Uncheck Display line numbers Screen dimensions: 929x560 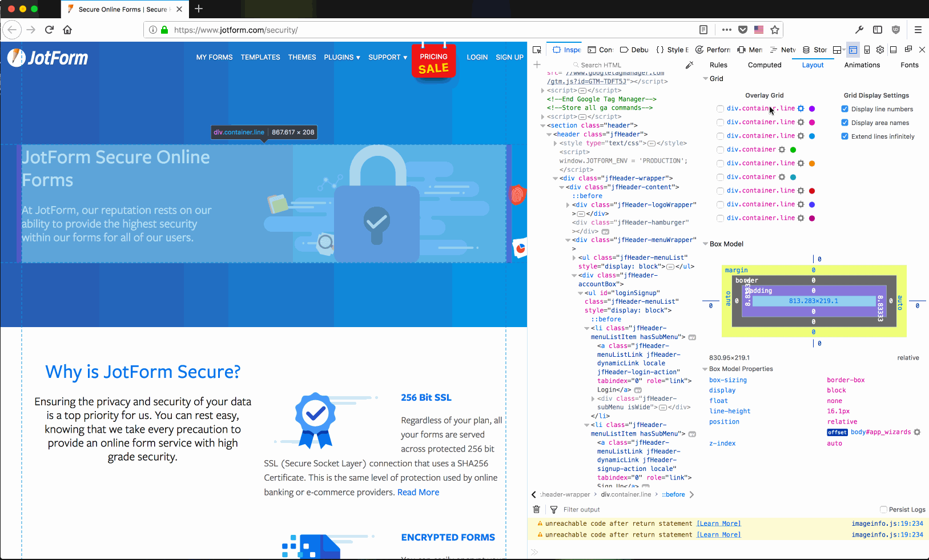(844, 109)
